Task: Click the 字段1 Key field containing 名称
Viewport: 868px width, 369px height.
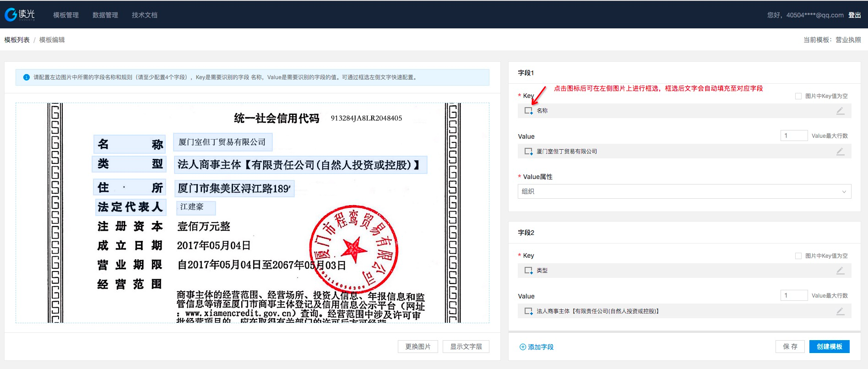Action: click(x=684, y=111)
